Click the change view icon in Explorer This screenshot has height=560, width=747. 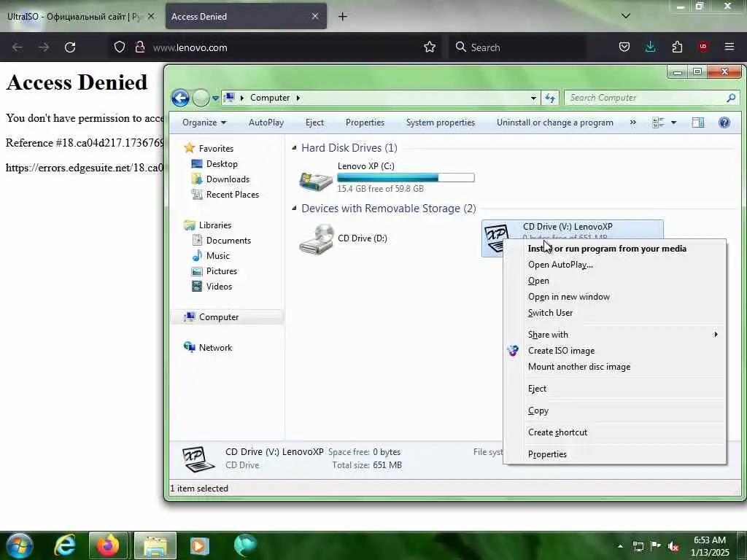point(658,122)
